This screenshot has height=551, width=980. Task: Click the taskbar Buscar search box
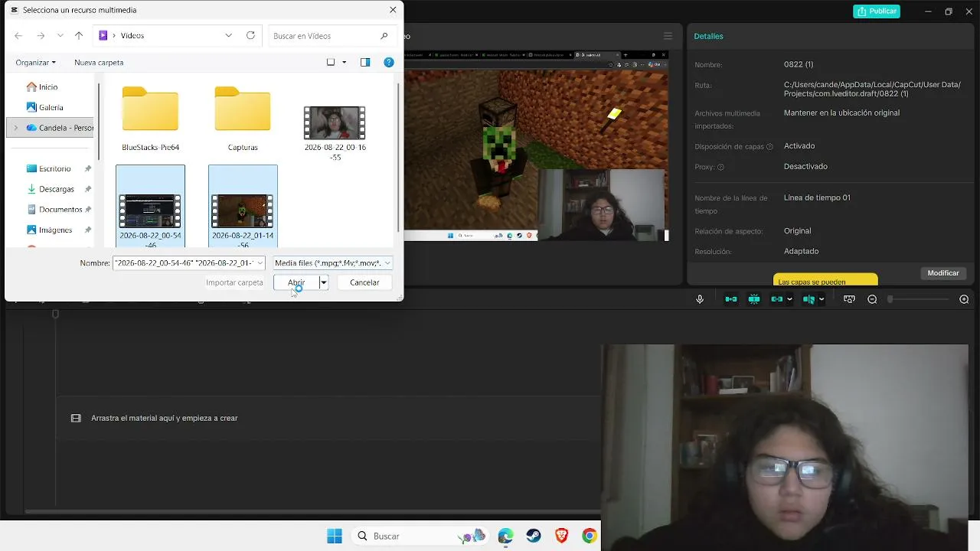[x=420, y=536]
